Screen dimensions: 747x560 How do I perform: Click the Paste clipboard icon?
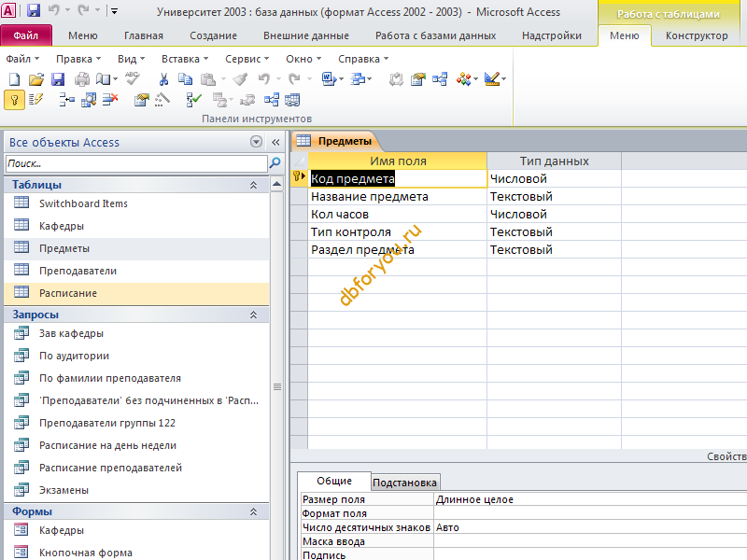pos(208,79)
